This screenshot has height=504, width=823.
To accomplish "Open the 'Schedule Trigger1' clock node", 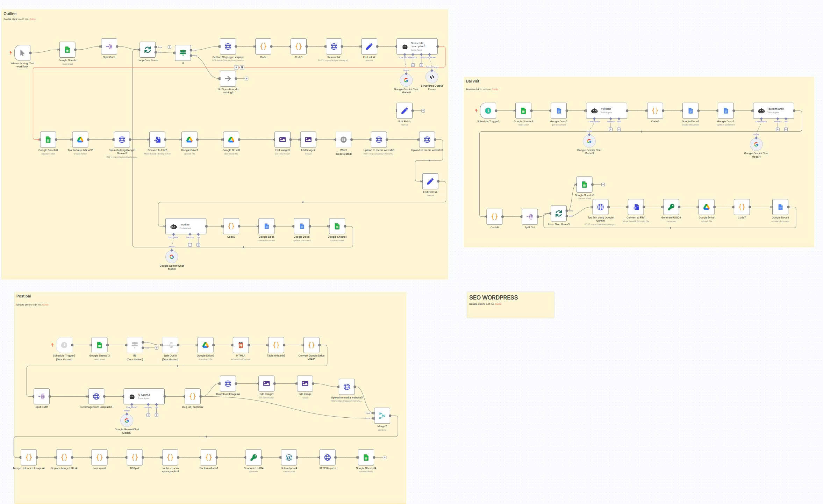I will 488,111.
